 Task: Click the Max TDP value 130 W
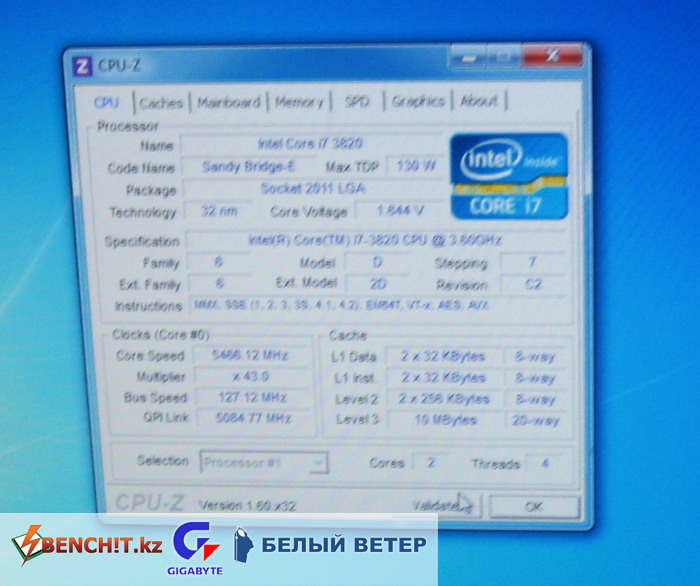click(x=416, y=166)
